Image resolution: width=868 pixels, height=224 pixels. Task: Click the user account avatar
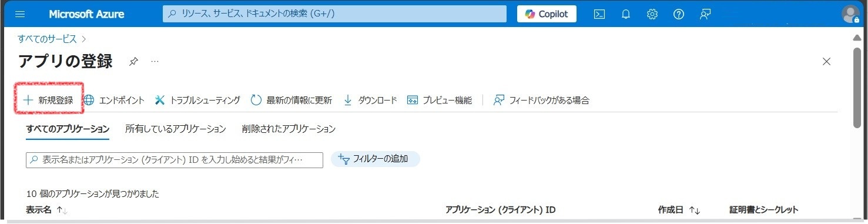(850, 14)
